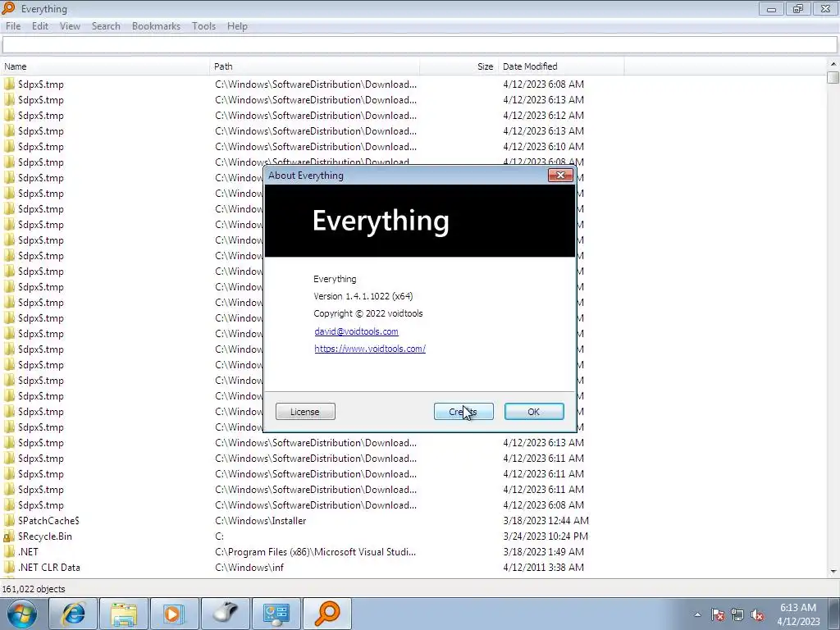Select the Everything taskbar button

(x=326, y=614)
